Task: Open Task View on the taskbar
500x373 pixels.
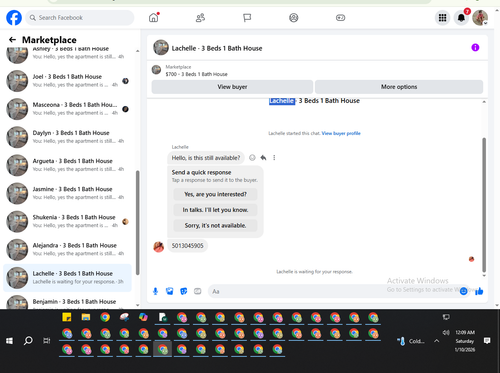Action: tap(47, 341)
